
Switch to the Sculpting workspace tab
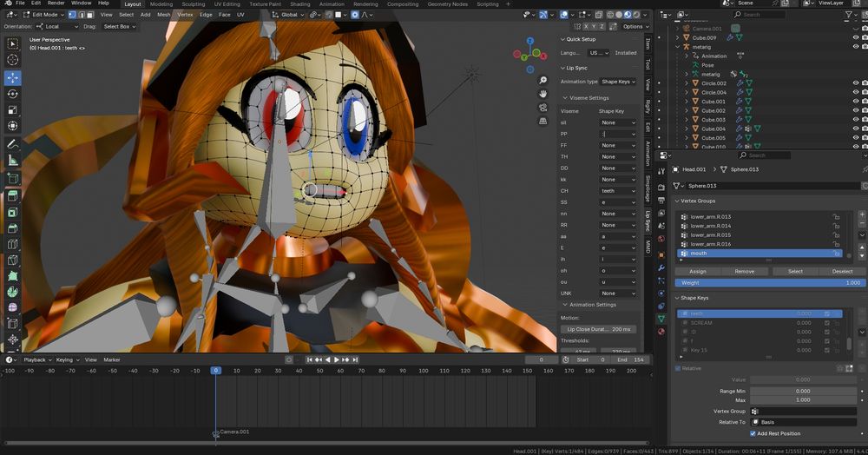(193, 3)
